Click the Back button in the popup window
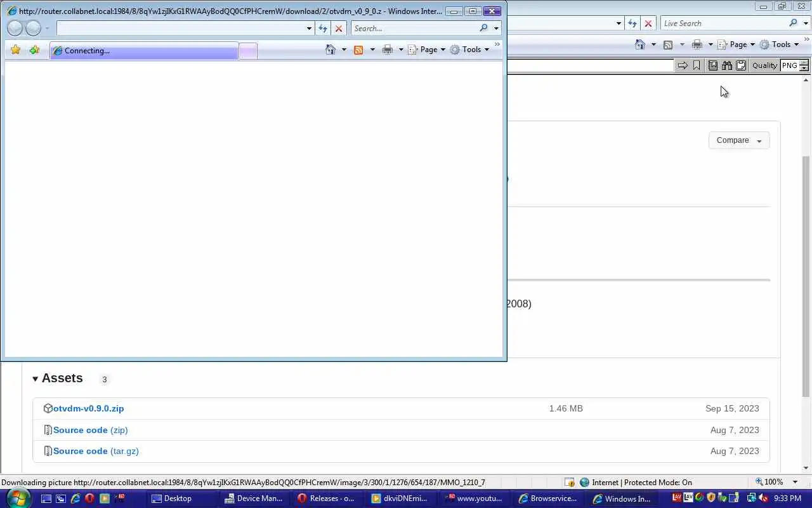The height and width of the screenshot is (508, 812). [15, 28]
